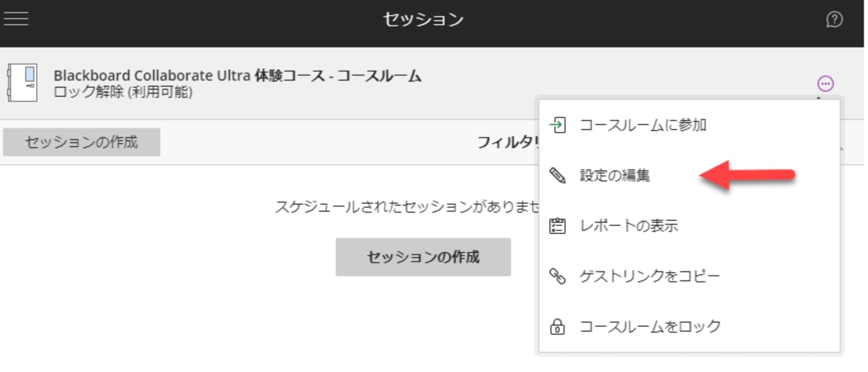Click the course room title Blackboard Collaborate Ultra 体験コース
Image resolution: width=868 pixels, height=372 pixels.
coord(237,76)
